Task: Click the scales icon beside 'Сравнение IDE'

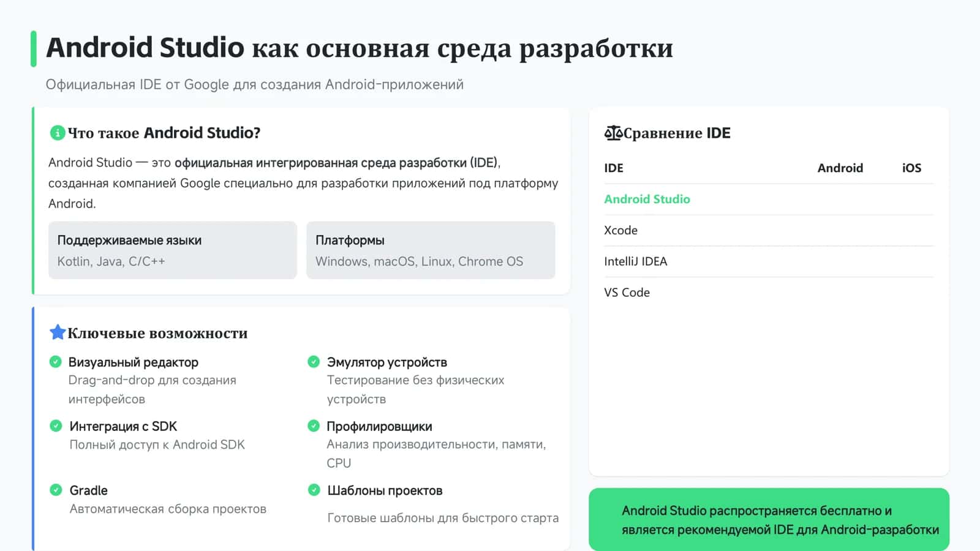Action: point(613,133)
